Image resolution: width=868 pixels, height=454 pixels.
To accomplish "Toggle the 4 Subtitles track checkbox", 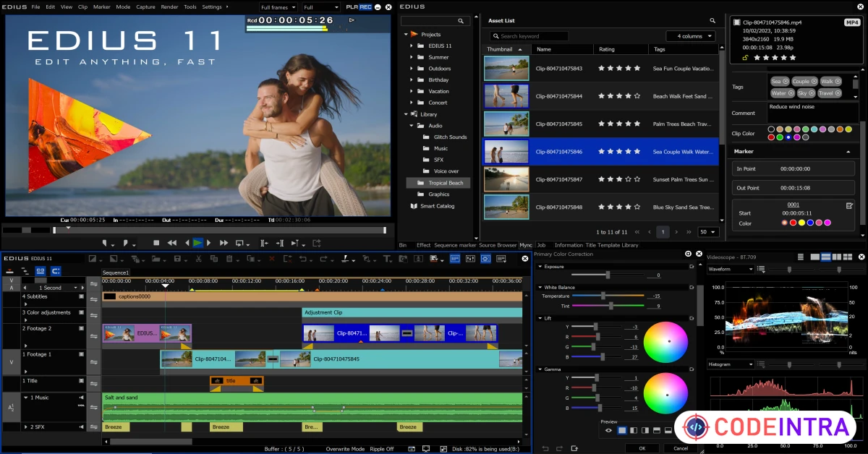I will [x=81, y=296].
